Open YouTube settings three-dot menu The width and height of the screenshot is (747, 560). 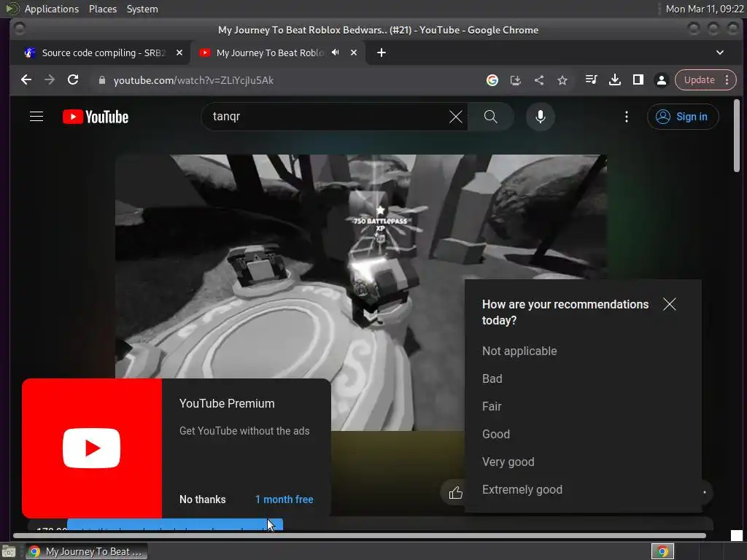click(x=627, y=117)
